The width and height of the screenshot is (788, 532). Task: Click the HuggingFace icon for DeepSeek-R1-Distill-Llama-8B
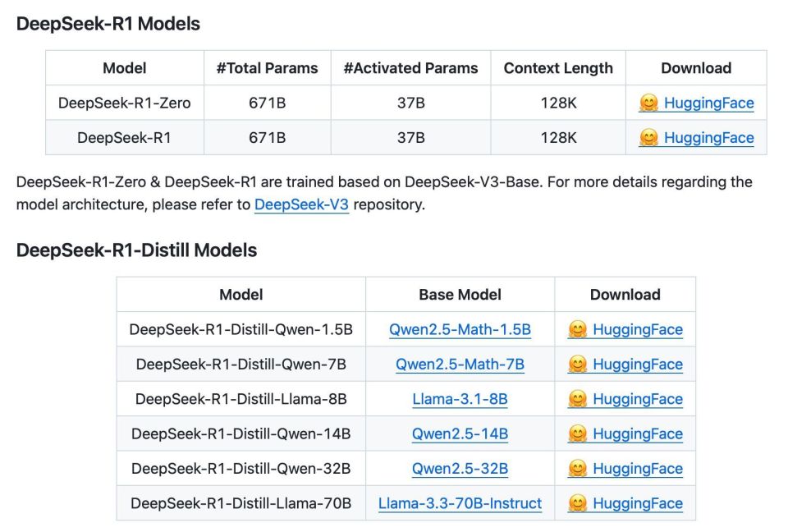coord(578,399)
